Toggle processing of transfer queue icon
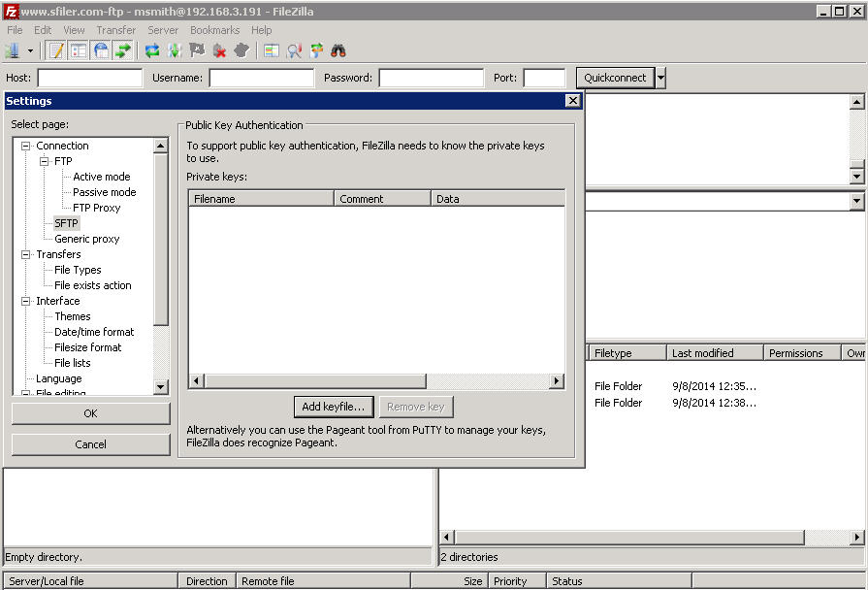The image size is (868, 590). [175, 51]
